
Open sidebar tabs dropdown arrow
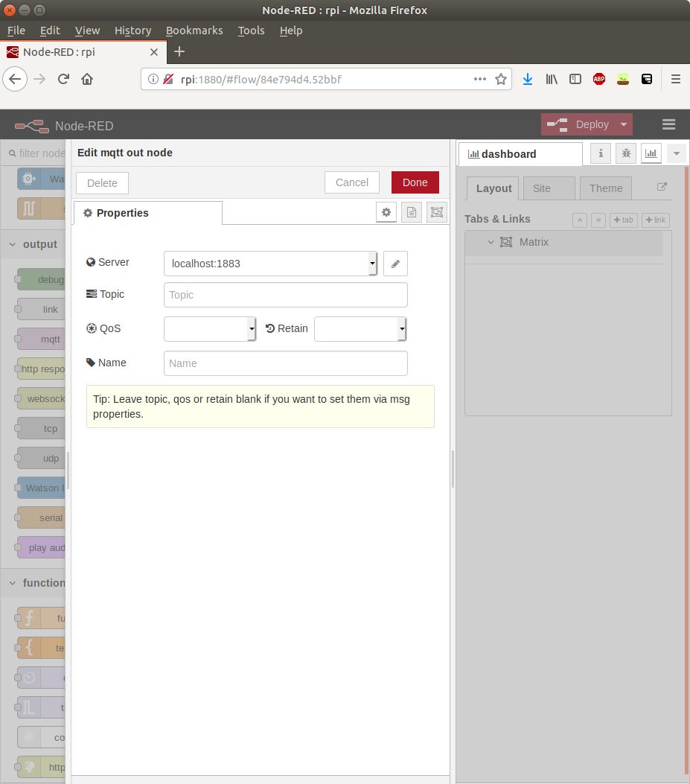pos(677,153)
